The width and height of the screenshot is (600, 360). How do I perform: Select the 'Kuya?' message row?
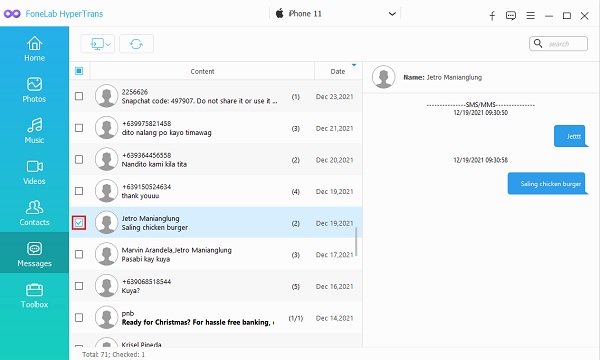[216, 286]
